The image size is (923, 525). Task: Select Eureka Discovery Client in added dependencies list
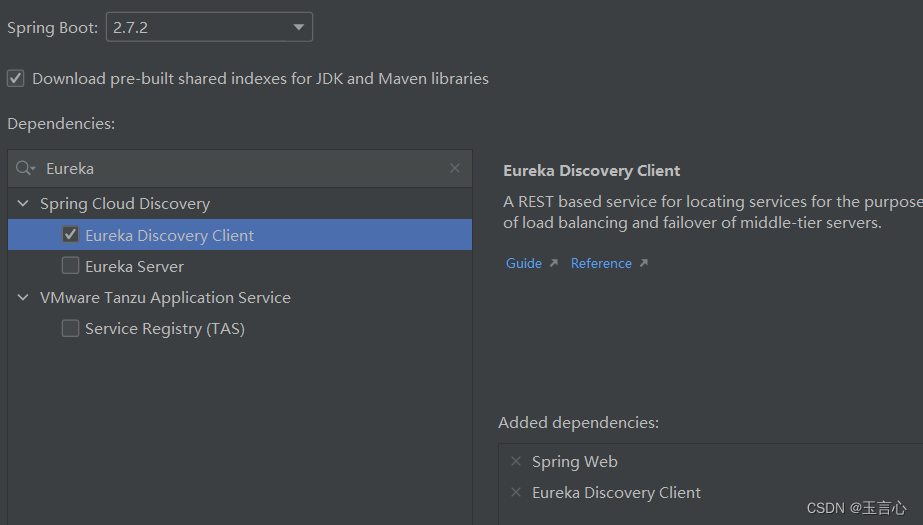pyautogui.click(x=616, y=493)
